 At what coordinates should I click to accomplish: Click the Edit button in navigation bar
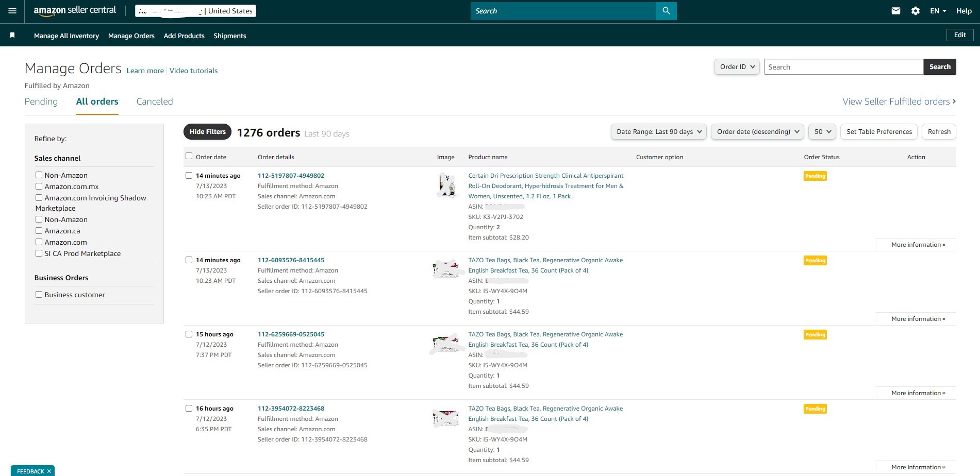[960, 35]
